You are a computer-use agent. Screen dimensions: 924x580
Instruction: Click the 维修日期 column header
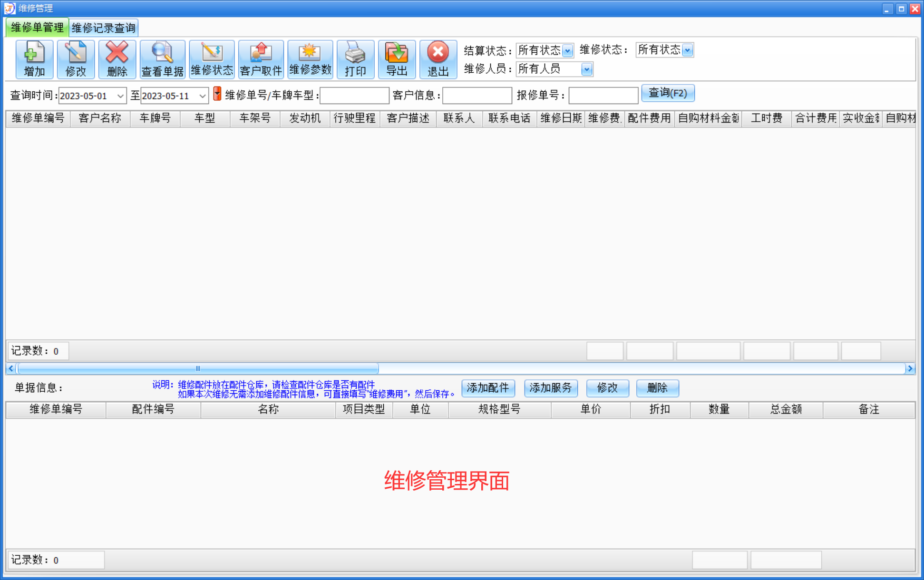561,118
